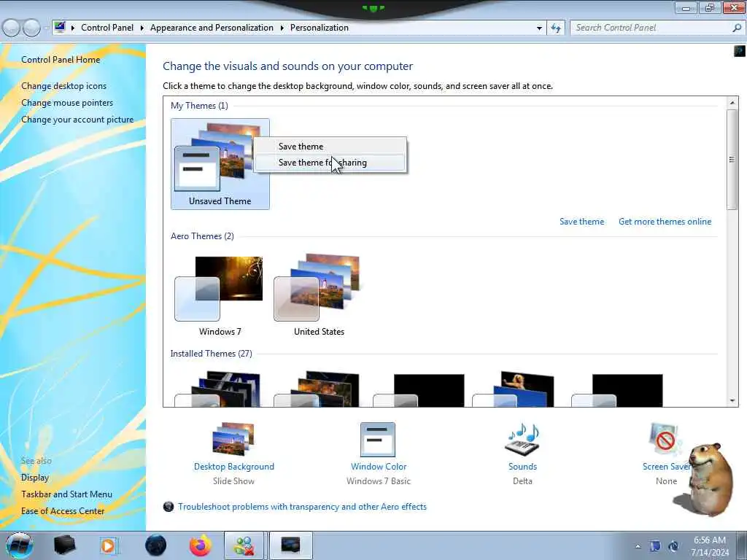This screenshot has width=747, height=560.
Task: Launch the media player taskbar icon
Action: [109, 545]
